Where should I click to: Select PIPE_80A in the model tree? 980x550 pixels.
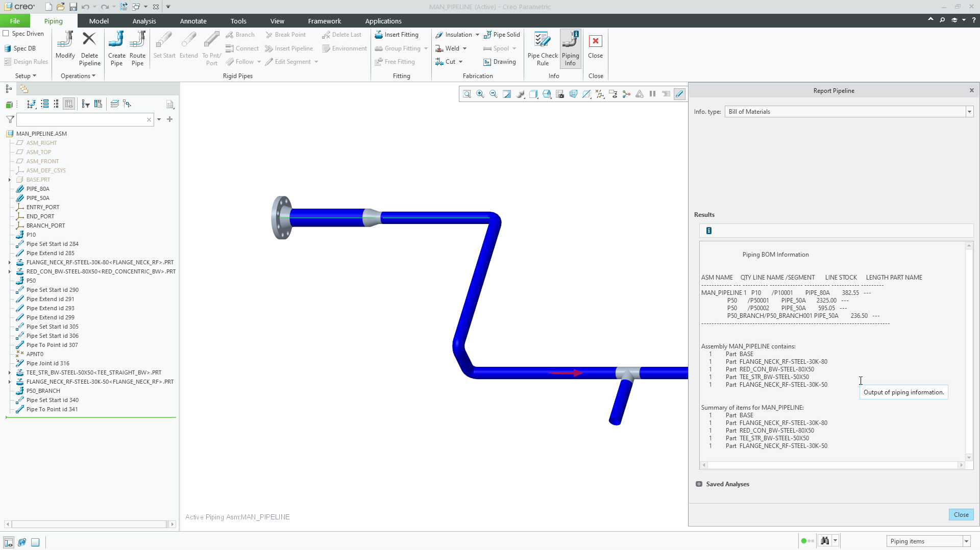pos(38,189)
